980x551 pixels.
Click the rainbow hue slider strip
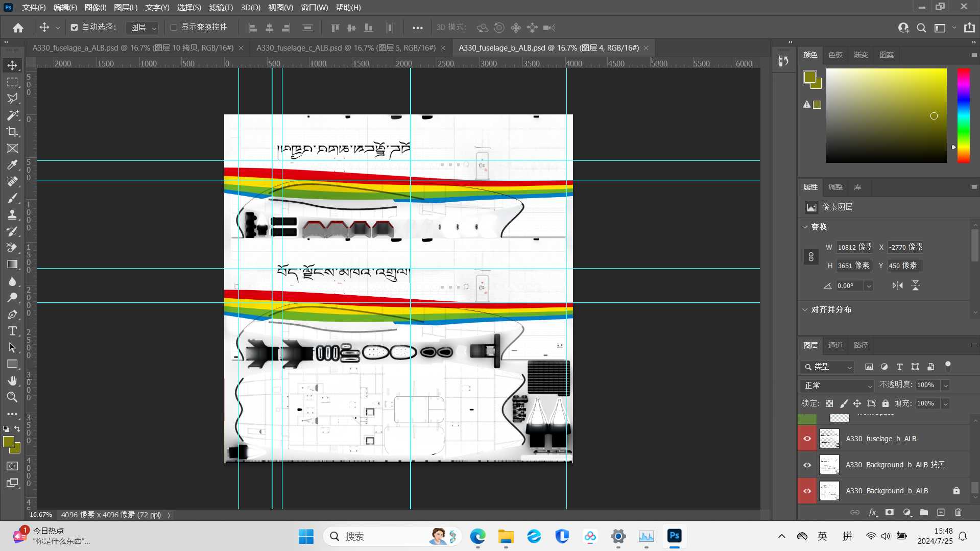click(x=963, y=115)
